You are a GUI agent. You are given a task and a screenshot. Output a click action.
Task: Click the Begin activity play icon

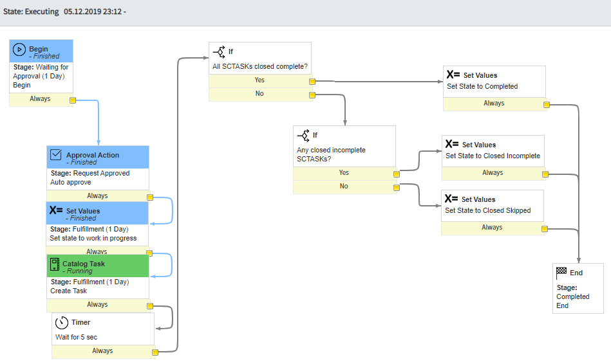coord(19,50)
